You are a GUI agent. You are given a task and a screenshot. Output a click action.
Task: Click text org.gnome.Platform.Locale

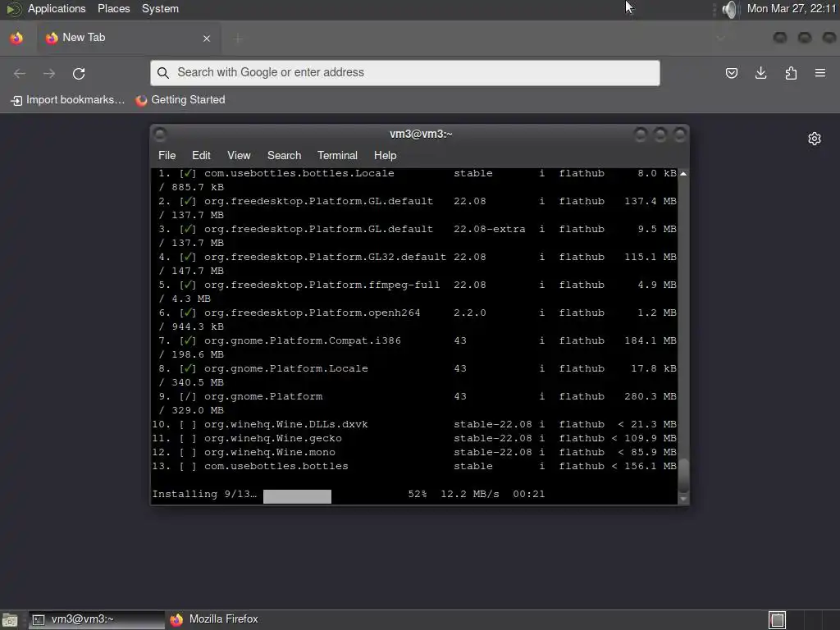286,368
